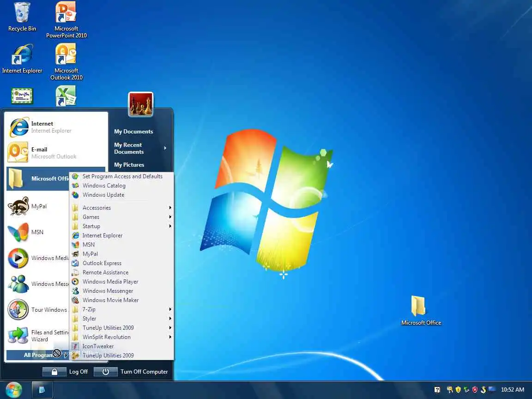Open Windows Messenger from left pane
Screen dimensions: 532x399
coord(38,284)
